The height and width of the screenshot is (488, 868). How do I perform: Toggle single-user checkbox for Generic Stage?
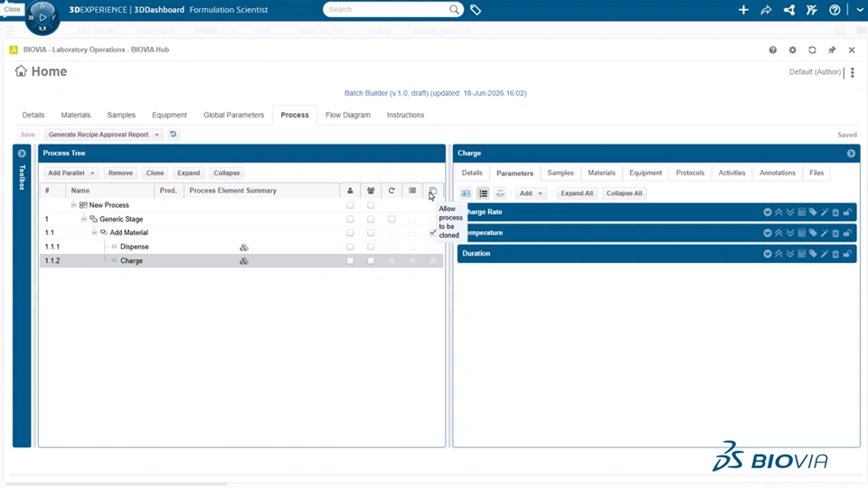click(350, 219)
